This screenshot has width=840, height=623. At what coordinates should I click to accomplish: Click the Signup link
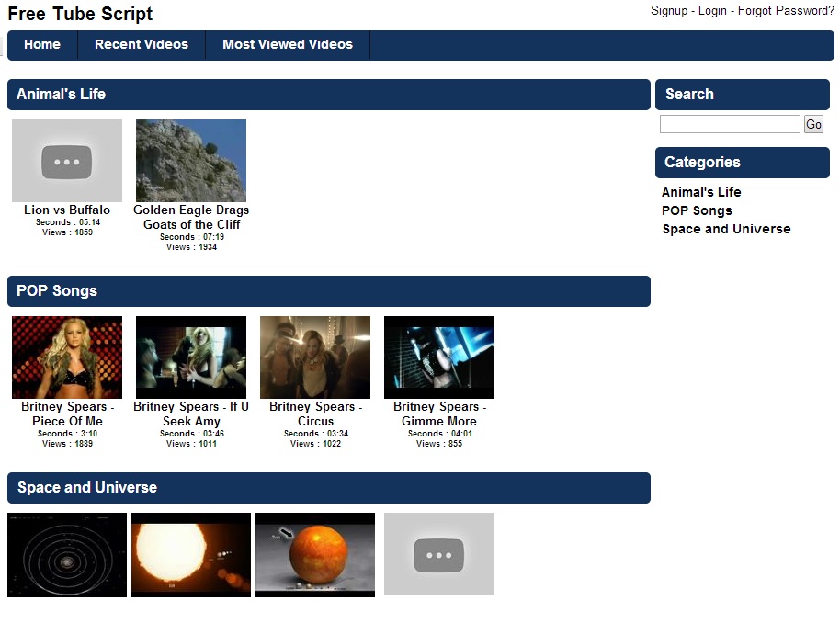[668, 11]
